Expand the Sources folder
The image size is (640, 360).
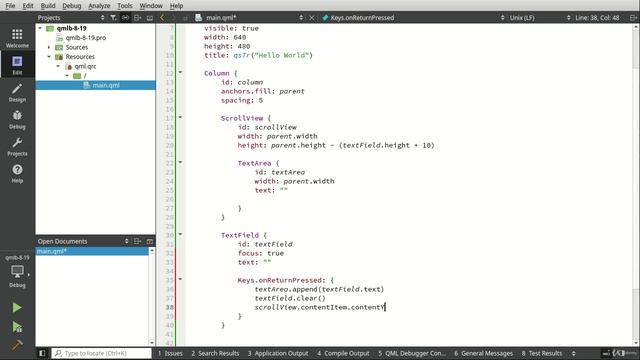click(x=49, y=47)
